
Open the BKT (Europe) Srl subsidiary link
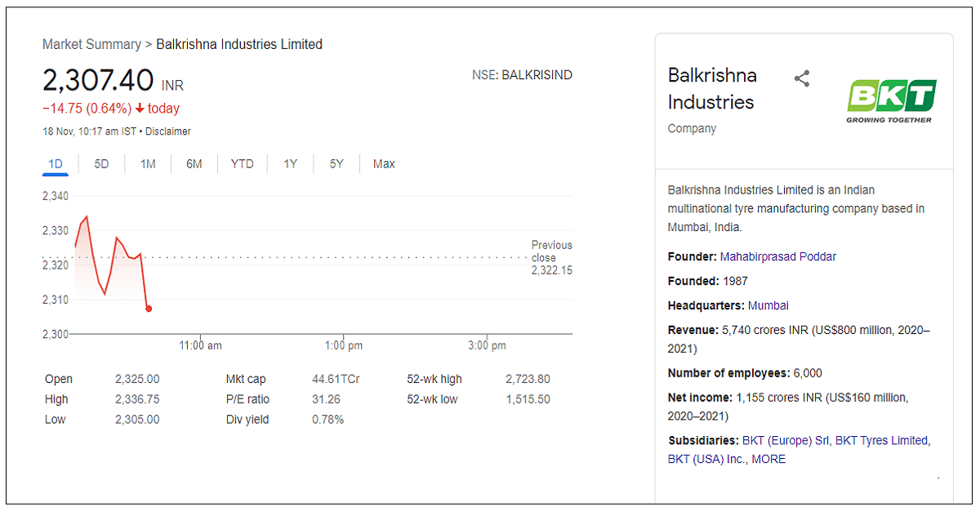[x=786, y=440]
